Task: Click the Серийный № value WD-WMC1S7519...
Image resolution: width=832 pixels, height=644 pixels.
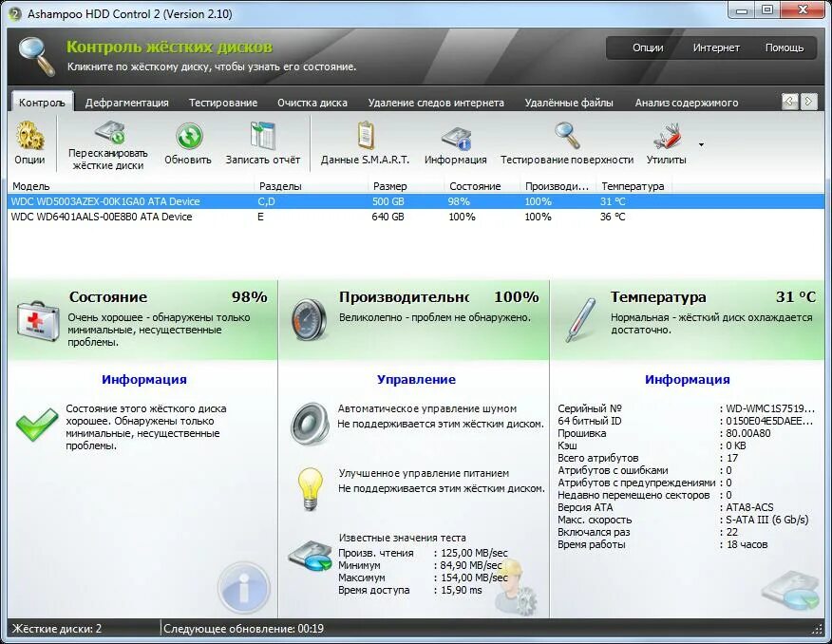Action: coord(770,408)
